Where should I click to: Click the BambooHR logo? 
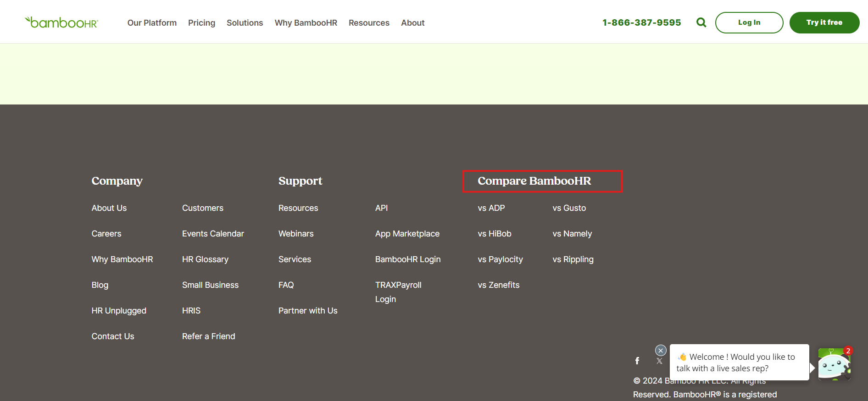point(61,22)
